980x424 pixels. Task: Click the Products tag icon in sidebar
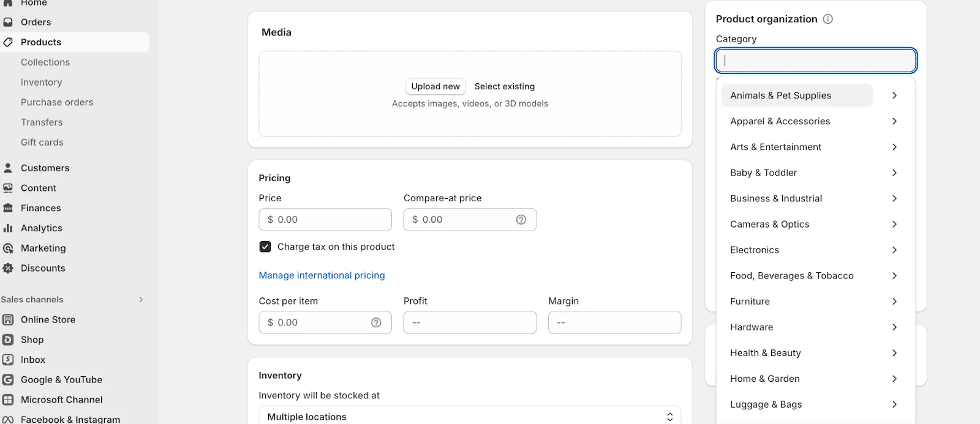click(x=8, y=42)
